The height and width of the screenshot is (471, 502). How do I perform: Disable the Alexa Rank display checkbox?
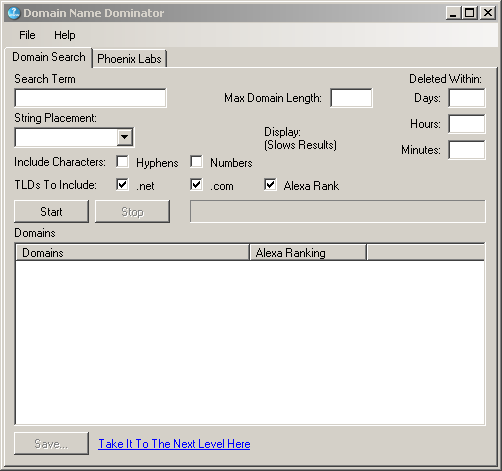[x=270, y=184]
